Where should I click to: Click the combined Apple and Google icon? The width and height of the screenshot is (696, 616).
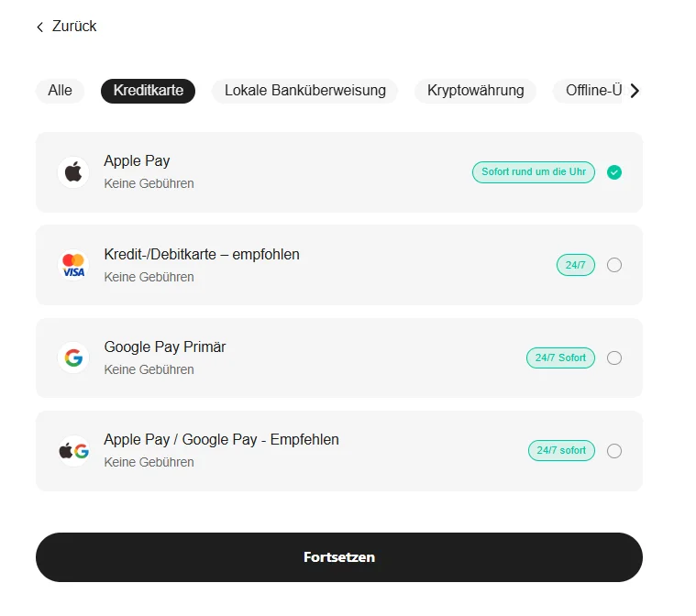(x=73, y=451)
